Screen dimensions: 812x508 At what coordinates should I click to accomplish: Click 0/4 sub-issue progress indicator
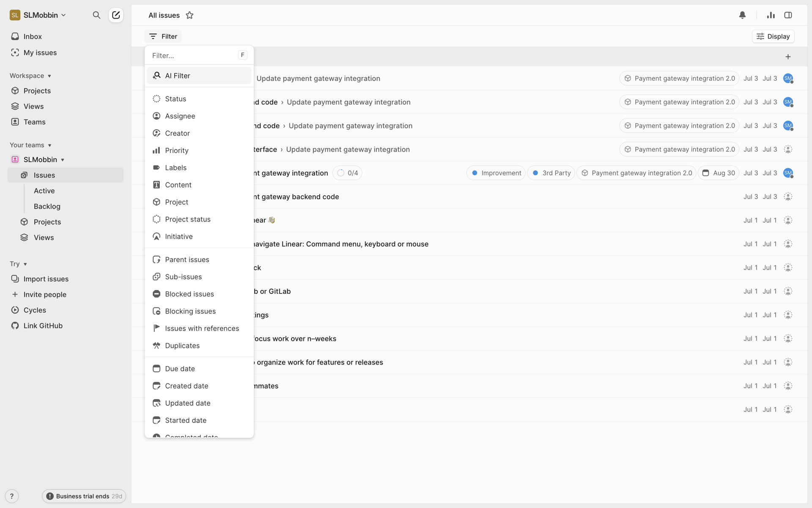click(x=348, y=173)
